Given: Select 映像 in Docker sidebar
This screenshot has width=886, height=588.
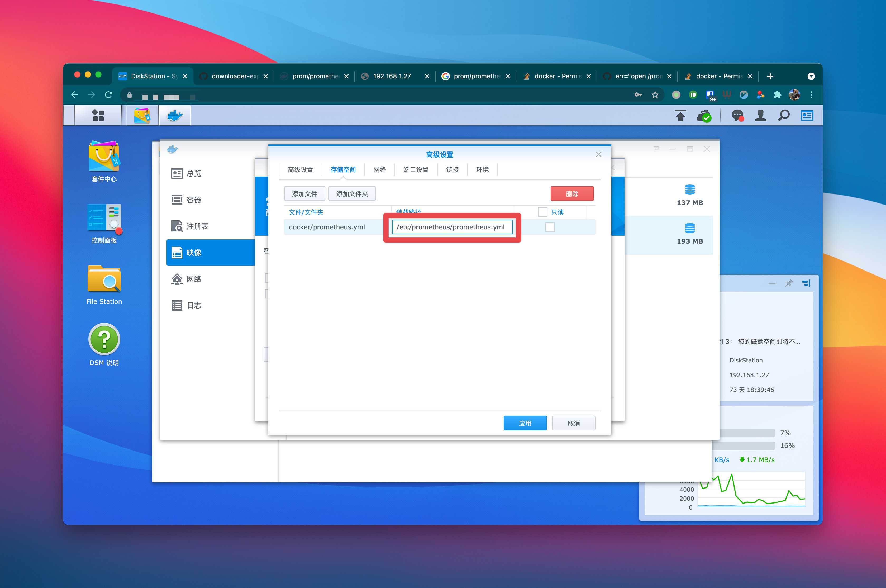Looking at the screenshot, I should click(x=211, y=252).
